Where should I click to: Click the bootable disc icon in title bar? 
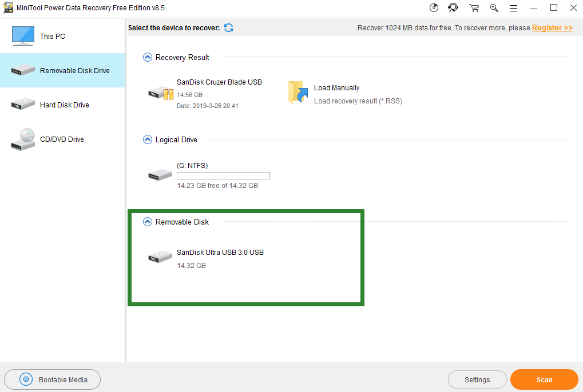pos(434,7)
